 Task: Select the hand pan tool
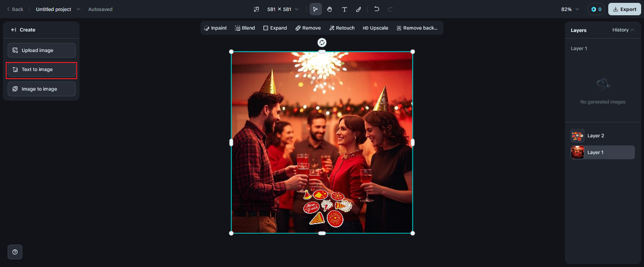pyautogui.click(x=330, y=9)
